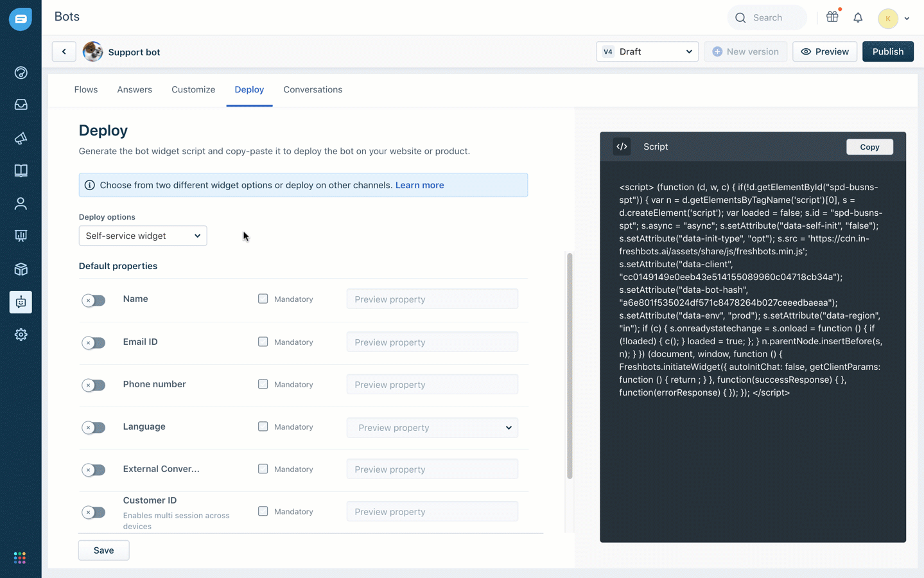Toggle the Name property switch

click(x=93, y=300)
